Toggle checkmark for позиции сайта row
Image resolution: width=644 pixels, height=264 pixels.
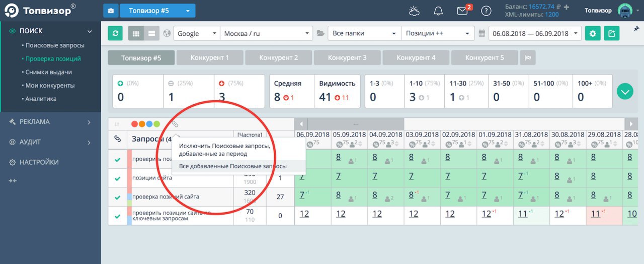pyautogui.click(x=117, y=178)
